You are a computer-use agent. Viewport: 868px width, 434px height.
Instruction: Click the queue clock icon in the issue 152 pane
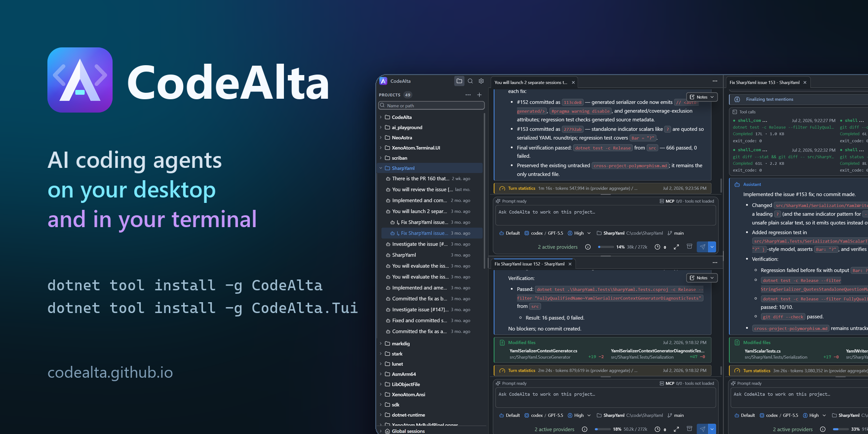pyautogui.click(x=657, y=429)
